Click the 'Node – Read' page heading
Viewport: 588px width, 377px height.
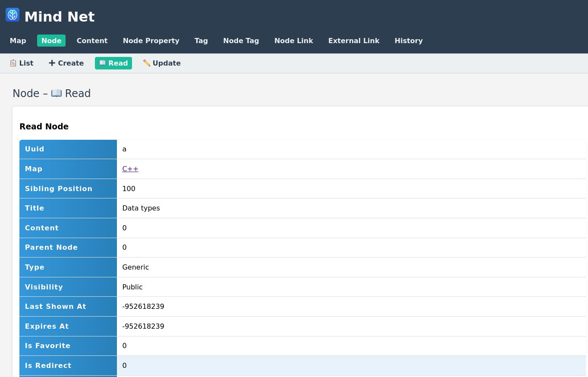(x=52, y=94)
